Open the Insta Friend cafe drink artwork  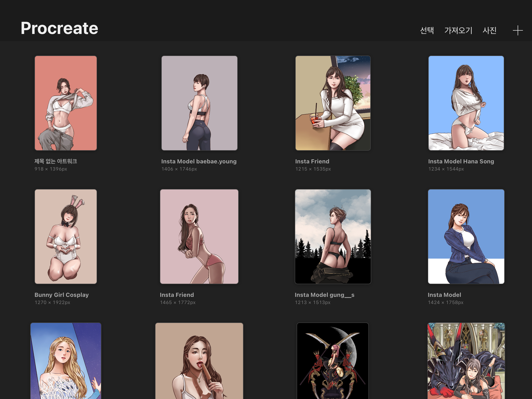click(333, 103)
